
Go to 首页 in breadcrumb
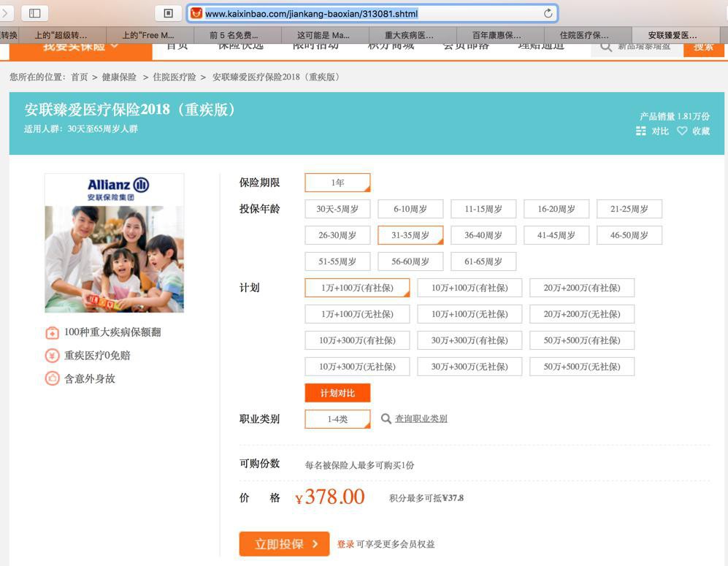(79, 77)
